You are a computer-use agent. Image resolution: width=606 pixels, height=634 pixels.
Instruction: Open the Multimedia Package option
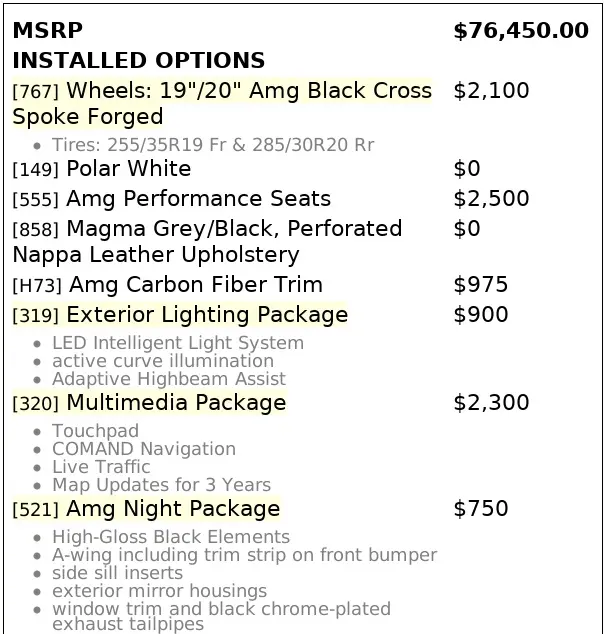click(149, 404)
